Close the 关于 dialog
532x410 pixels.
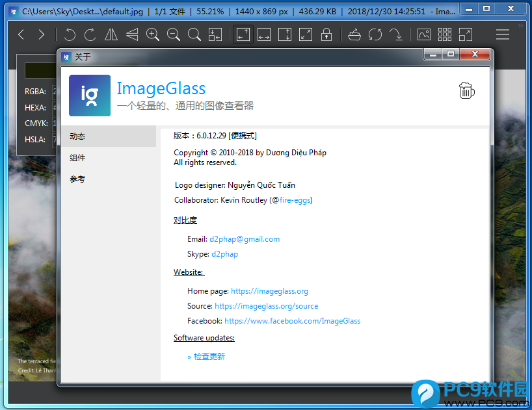click(475, 54)
